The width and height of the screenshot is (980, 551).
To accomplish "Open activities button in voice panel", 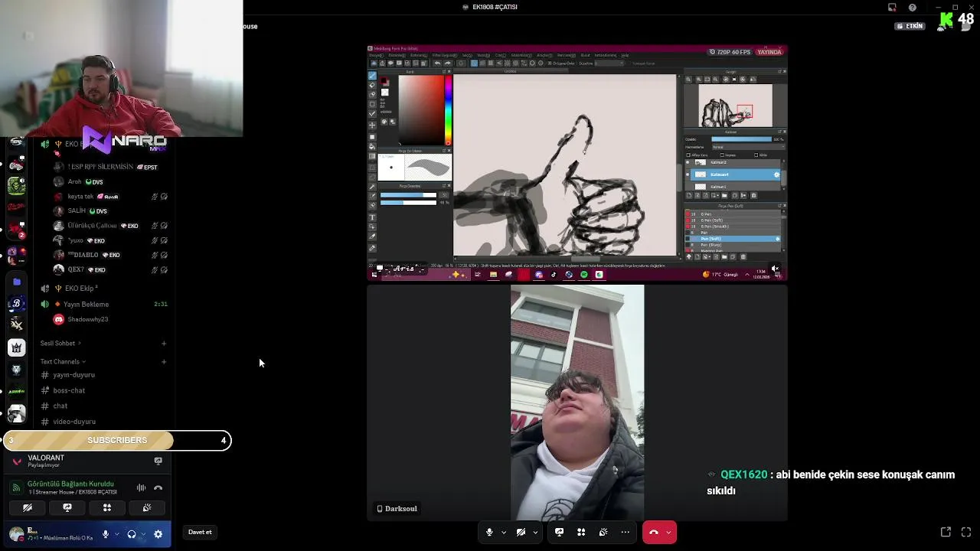I will coord(107,507).
